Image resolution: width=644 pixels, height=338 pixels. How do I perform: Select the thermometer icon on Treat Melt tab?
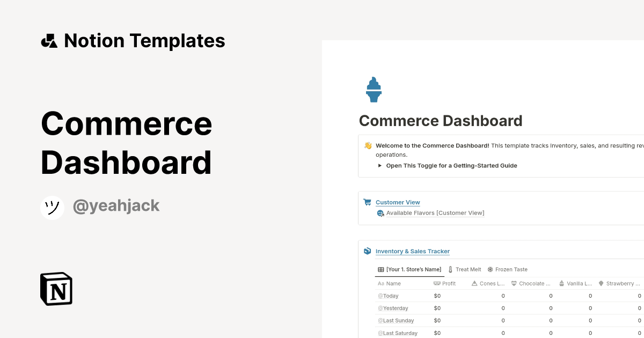450,269
